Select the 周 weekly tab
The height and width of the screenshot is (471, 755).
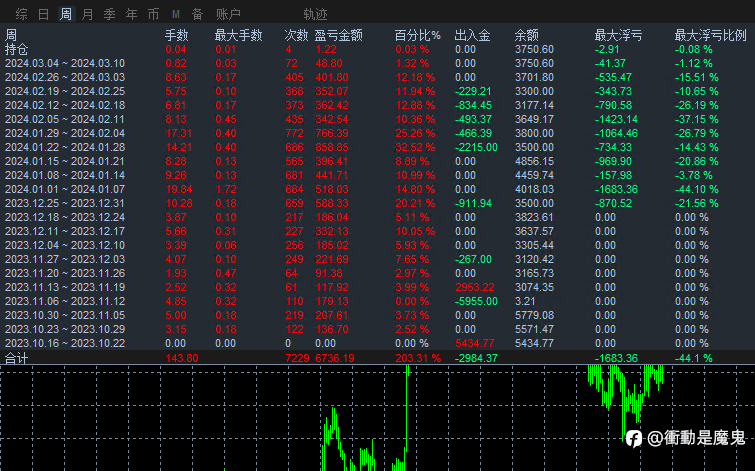point(65,14)
